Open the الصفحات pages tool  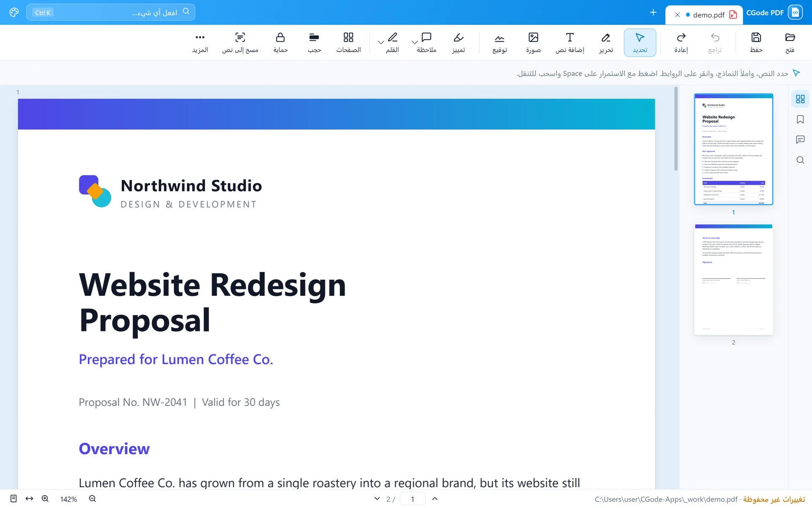coord(348,42)
